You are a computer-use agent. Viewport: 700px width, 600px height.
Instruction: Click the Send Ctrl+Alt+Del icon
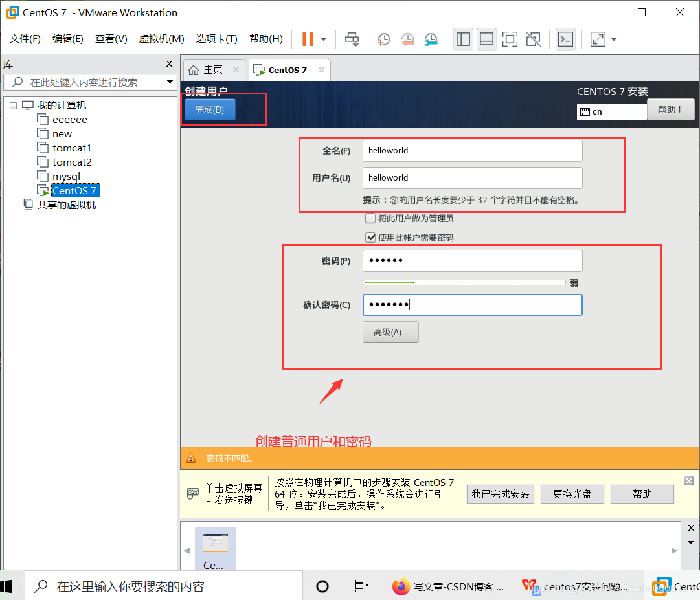(x=352, y=39)
